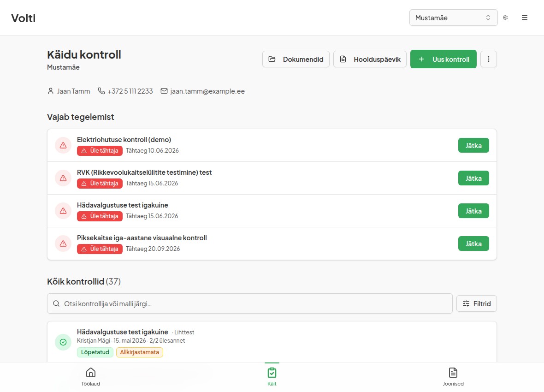Click the Allkirjastamata status badge

point(140,352)
